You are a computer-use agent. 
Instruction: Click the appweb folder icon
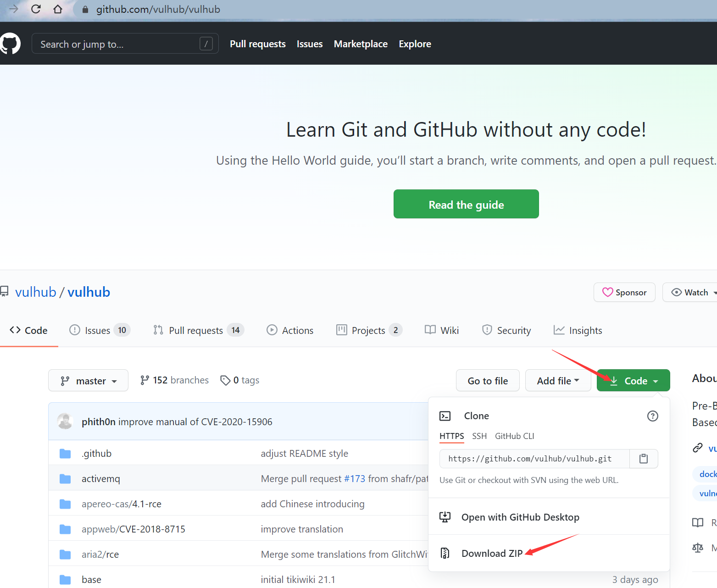coord(65,529)
